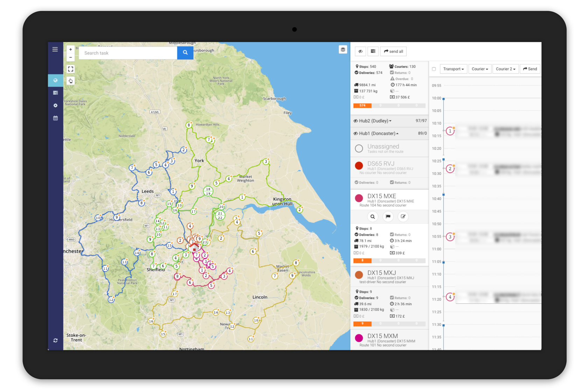The image size is (588, 390).
Task: Click the send all button
Action: pyautogui.click(x=393, y=51)
